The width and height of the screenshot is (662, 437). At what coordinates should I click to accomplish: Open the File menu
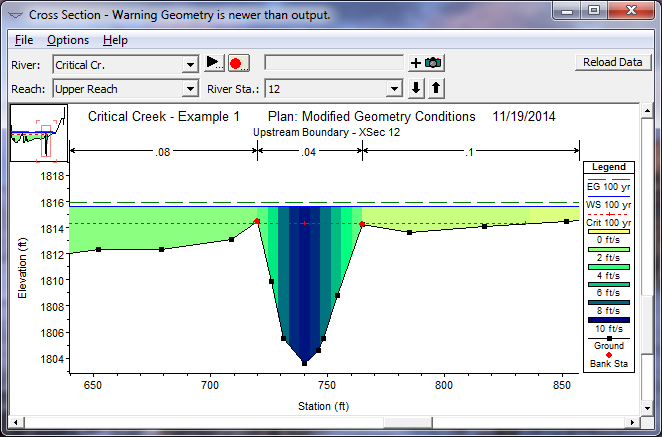point(24,40)
